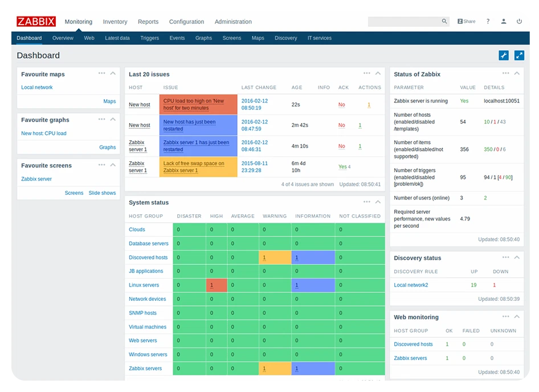Click the Zabbix logo
This screenshot has width=539, height=392.
[x=36, y=21]
